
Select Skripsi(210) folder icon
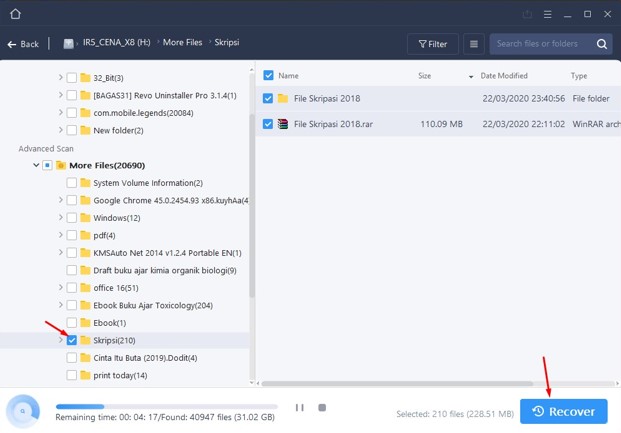(85, 340)
